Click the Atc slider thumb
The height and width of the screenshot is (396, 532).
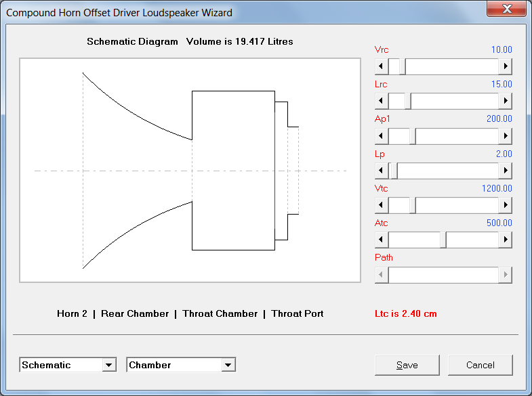443,240
